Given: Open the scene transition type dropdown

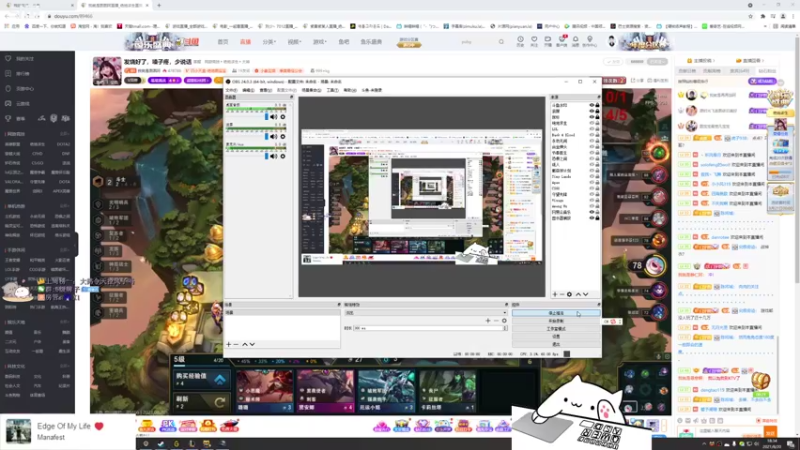Looking at the screenshot, I should pyautogui.click(x=426, y=313).
